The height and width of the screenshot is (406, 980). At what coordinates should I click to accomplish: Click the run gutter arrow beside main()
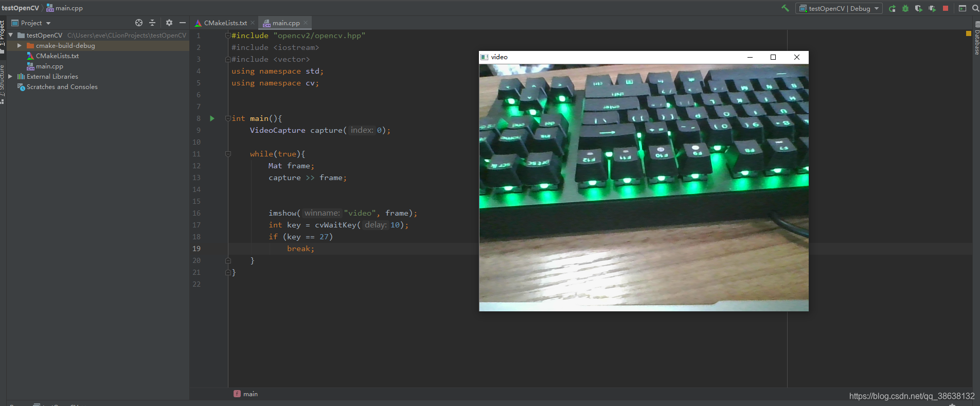[x=212, y=118]
